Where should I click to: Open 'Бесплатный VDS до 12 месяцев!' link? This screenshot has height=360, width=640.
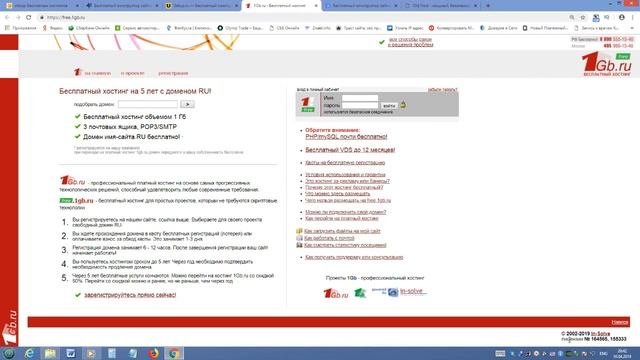pyautogui.click(x=350, y=150)
